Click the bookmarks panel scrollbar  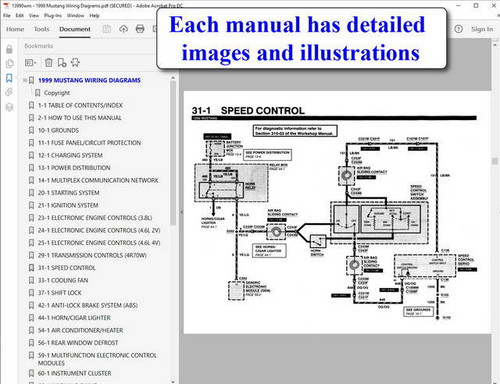pos(173,153)
